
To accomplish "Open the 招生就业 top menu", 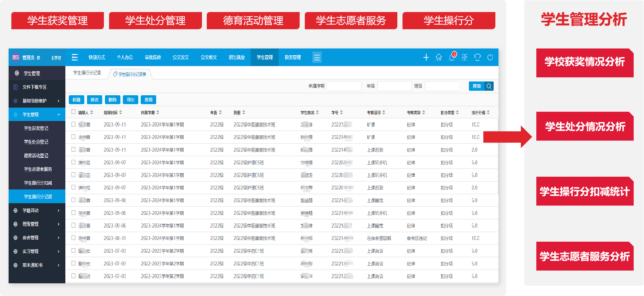I will [237, 57].
